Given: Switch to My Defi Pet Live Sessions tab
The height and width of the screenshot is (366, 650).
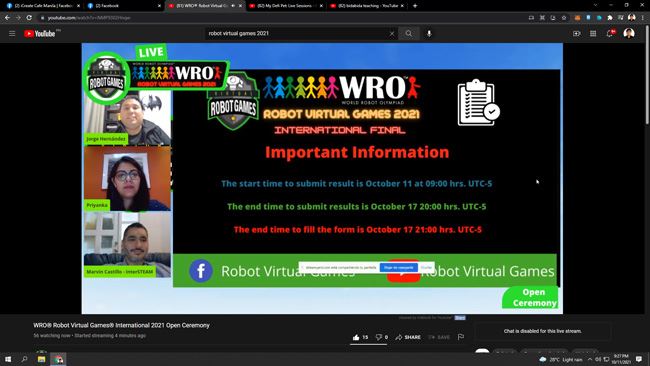Looking at the screenshot, I should [285, 6].
